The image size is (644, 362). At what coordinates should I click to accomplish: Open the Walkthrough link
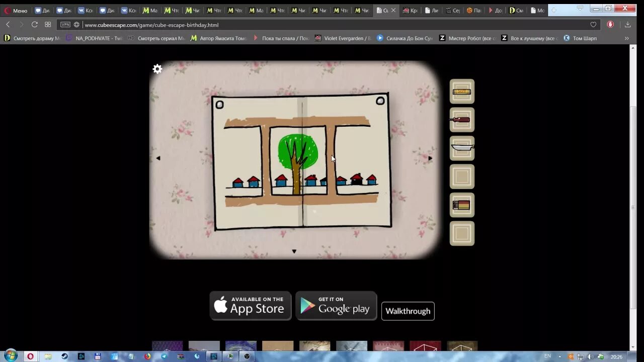pos(408,311)
